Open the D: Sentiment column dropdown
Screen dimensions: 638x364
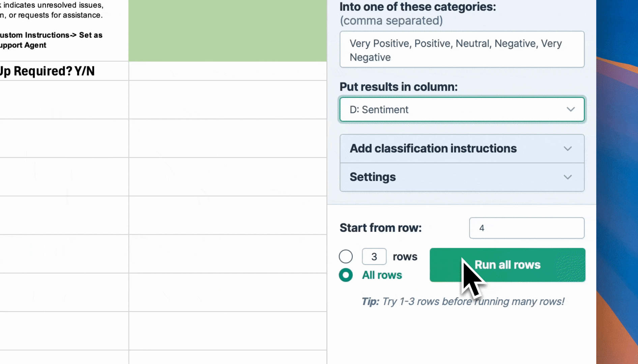[x=462, y=110]
